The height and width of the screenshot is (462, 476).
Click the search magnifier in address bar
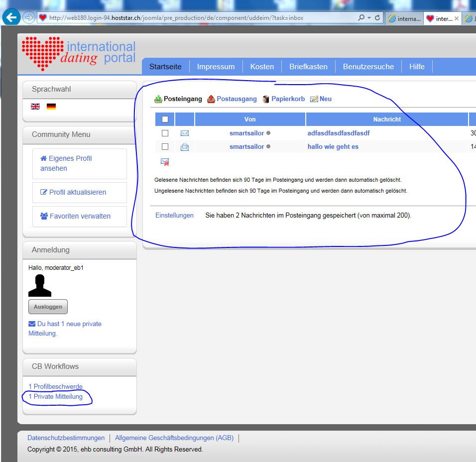361,17
